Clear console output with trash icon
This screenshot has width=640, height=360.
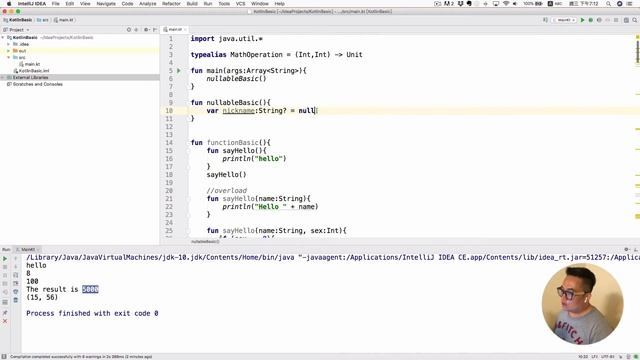[x=16, y=300]
